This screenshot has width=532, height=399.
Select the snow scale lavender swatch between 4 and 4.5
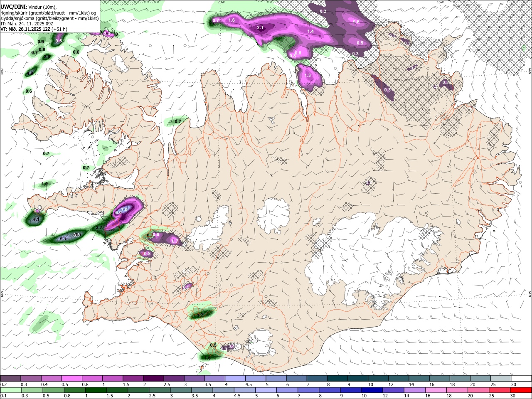point(235,379)
